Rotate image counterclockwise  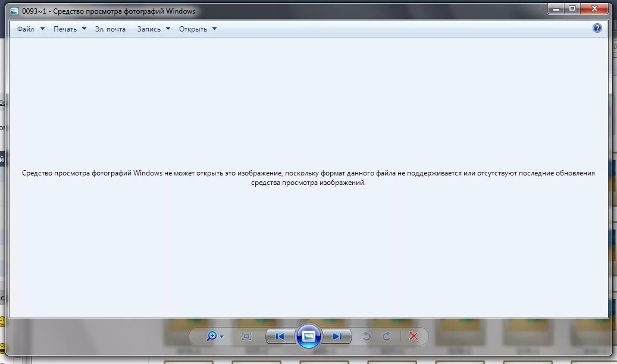[367, 336]
